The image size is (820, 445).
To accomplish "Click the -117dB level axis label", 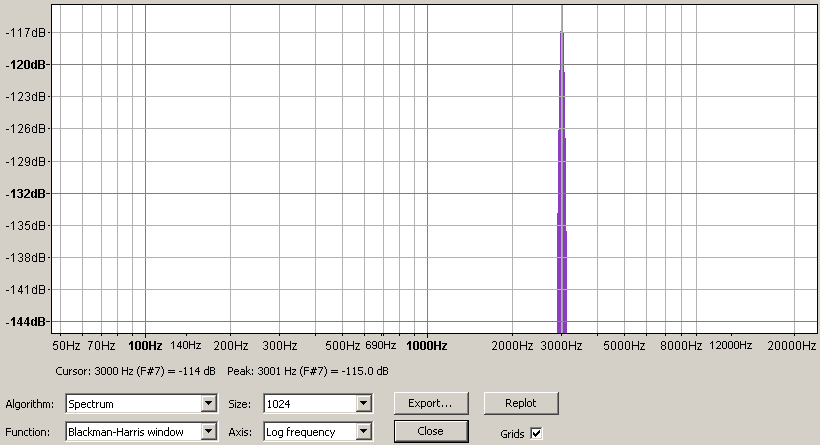I will pyautogui.click(x=26, y=33).
